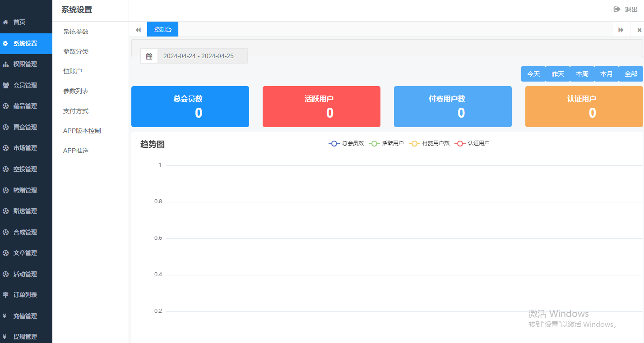Viewport: 644px width, 343px height.
Task: Open the tab close options menu
Action: click(x=639, y=30)
